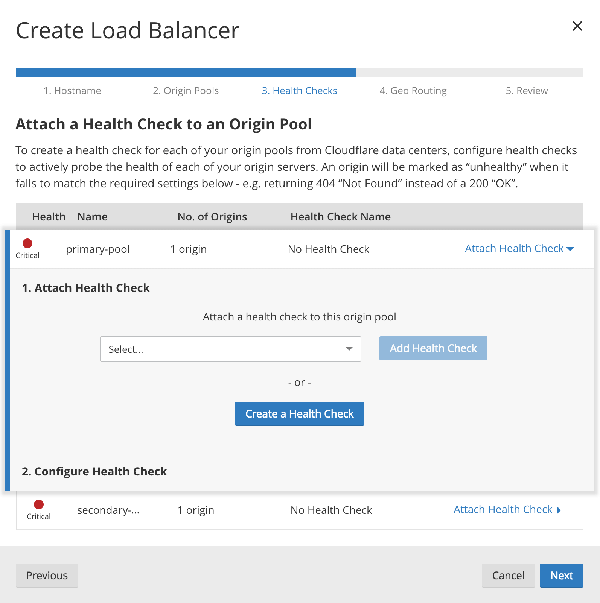
Task: Click the wizard progress bar
Action: (x=299, y=72)
